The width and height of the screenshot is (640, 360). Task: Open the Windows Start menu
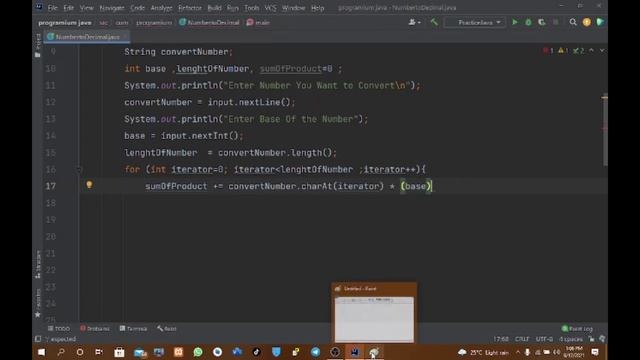tap(42, 352)
